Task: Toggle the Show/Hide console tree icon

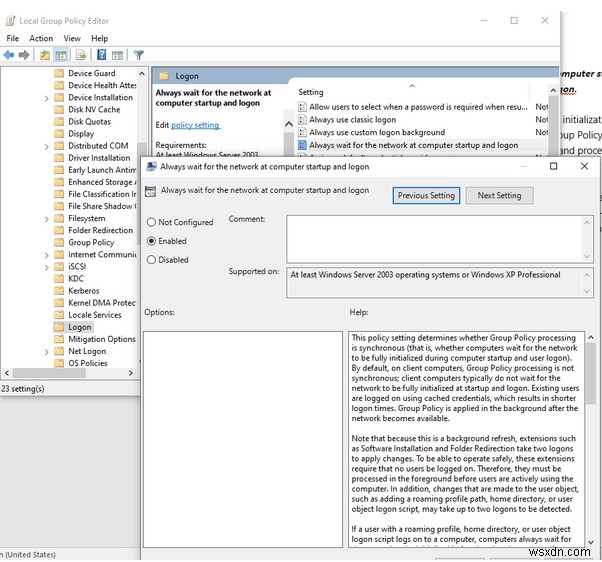Action: [x=62, y=55]
